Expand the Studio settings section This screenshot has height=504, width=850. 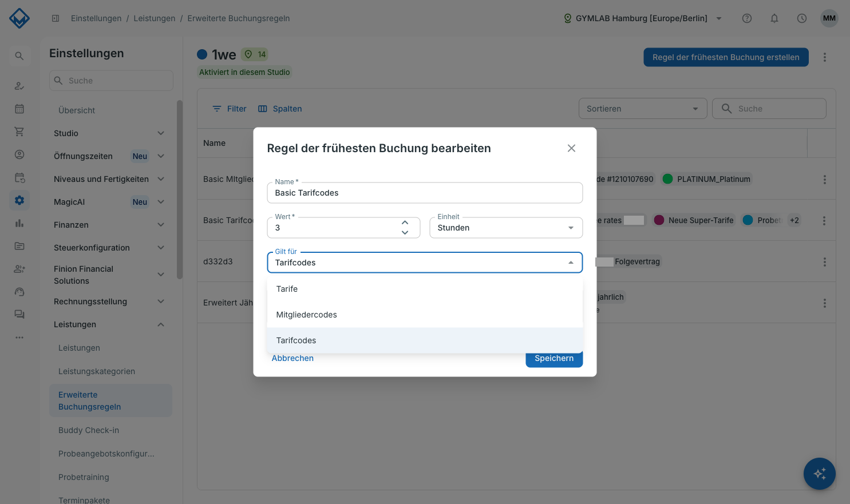point(109,133)
